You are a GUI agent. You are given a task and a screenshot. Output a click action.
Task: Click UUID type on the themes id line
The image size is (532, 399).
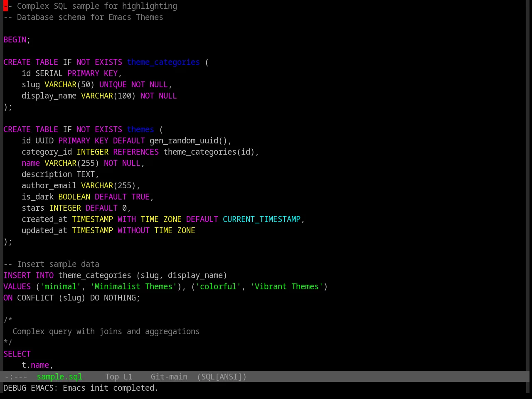(44, 140)
